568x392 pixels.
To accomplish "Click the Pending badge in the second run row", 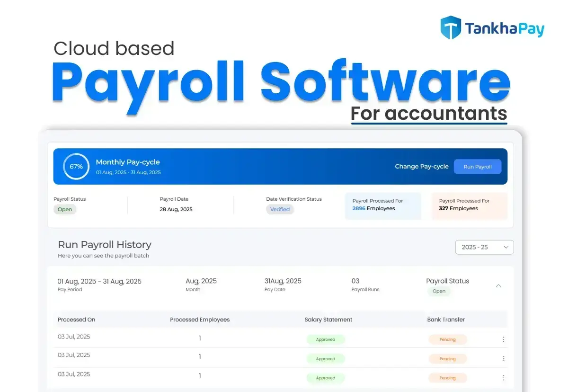I will pyautogui.click(x=448, y=358).
